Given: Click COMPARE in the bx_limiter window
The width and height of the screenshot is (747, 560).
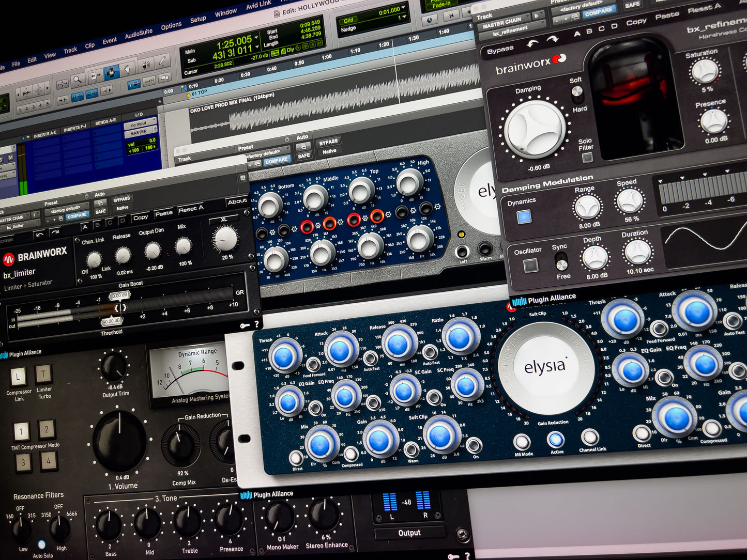Looking at the screenshot, I should coord(77,215).
